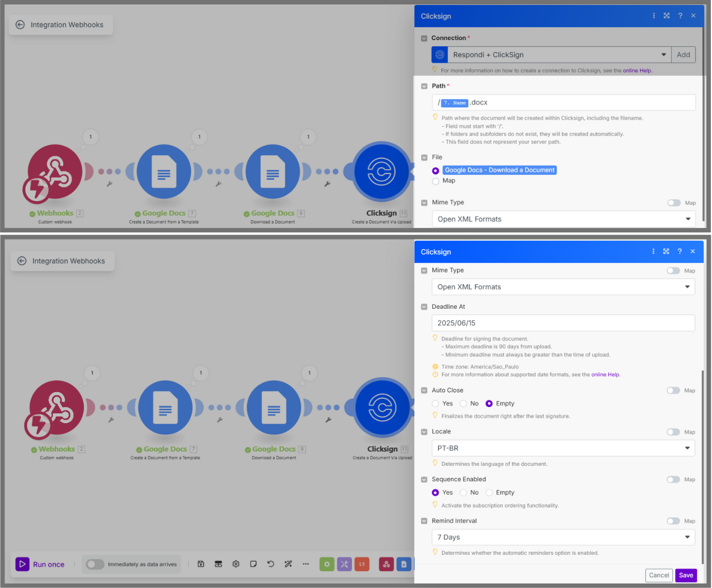Open the green Tools favorite icon
Image resolution: width=712 pixels, height=588 pixels.
coord(327,564)
